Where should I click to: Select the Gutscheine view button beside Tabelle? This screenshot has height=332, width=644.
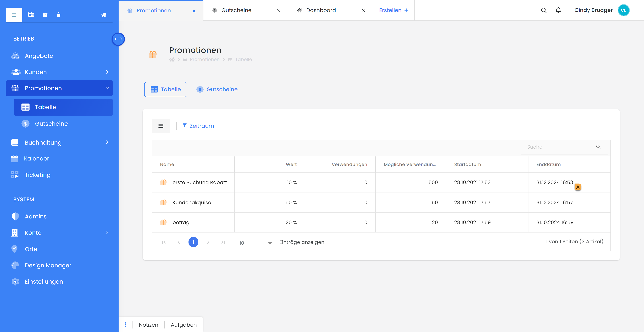(x=217, y=89)
